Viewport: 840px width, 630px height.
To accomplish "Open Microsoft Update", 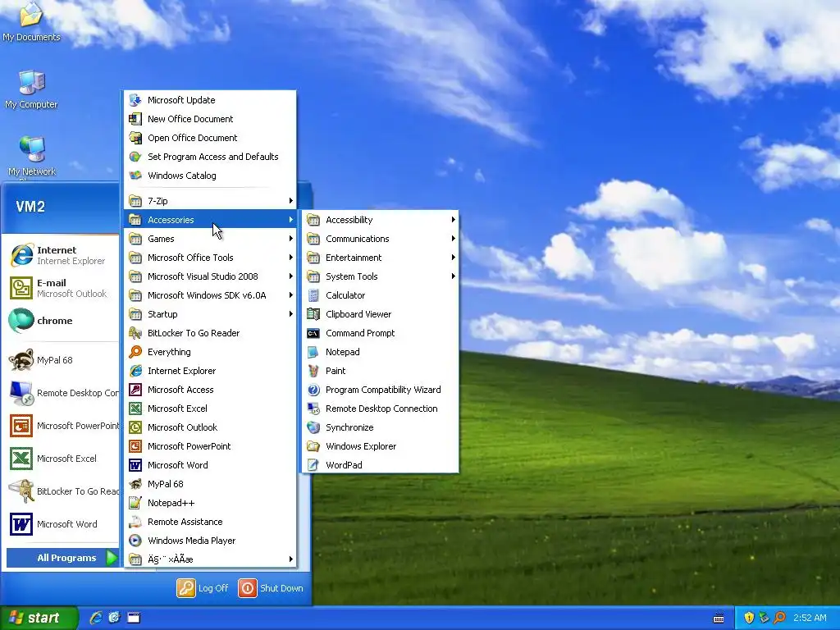I will [210, 100].
